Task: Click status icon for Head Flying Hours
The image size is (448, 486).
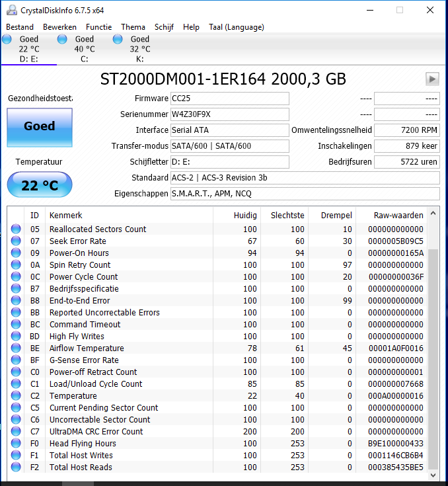Action: [16, 443]
